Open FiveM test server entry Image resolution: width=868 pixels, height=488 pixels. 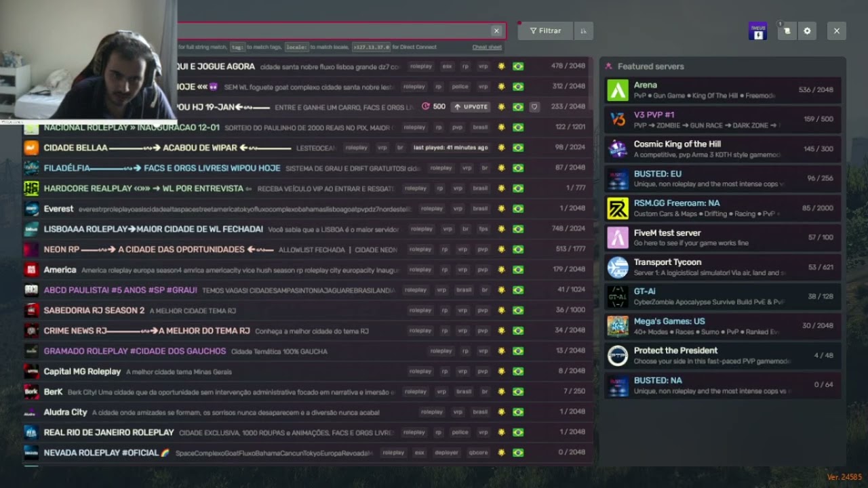click(723, 237)
